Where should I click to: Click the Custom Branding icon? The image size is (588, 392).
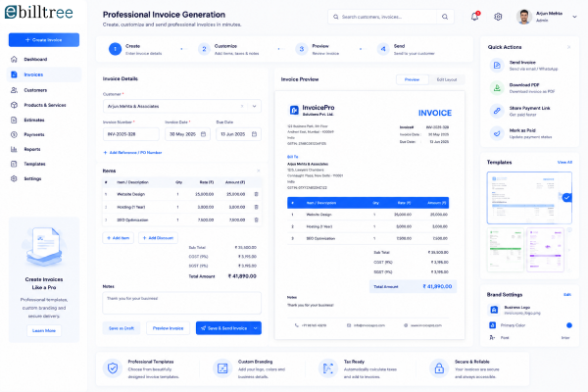click(x=222, y=368)
